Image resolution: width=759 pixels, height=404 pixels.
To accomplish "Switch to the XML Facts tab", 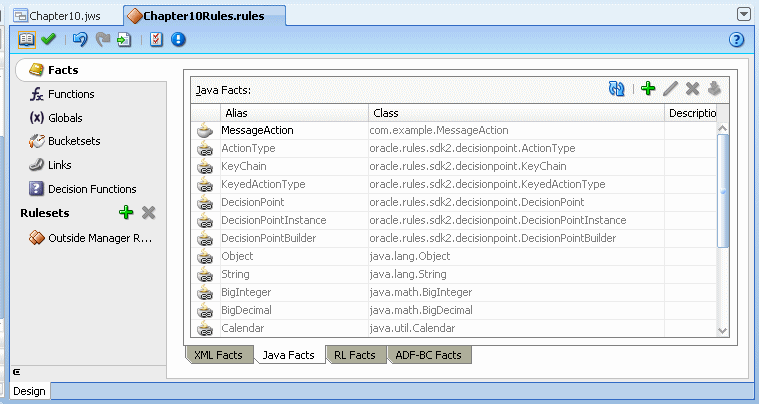I will pyautogui.click(x=218, y=355).
